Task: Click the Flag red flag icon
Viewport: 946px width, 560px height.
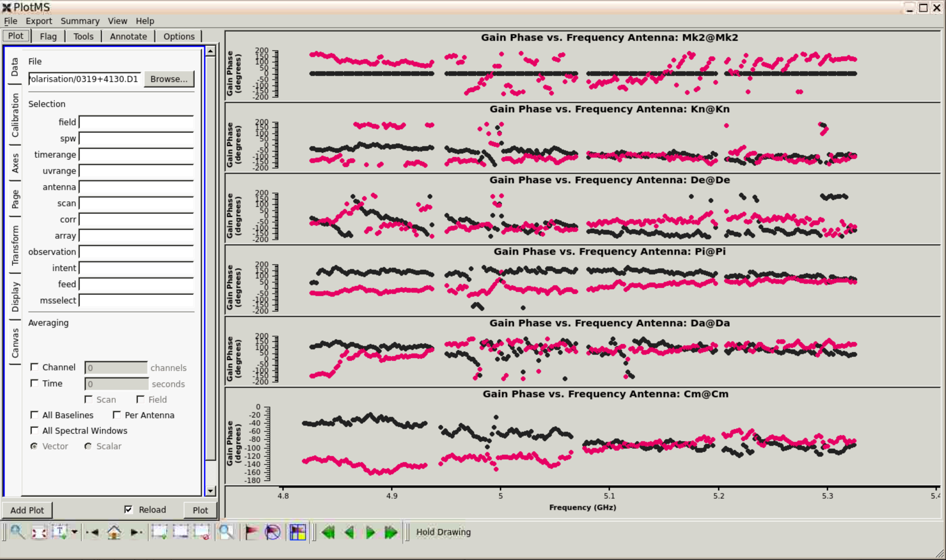Action: click(x=251, y=532)
